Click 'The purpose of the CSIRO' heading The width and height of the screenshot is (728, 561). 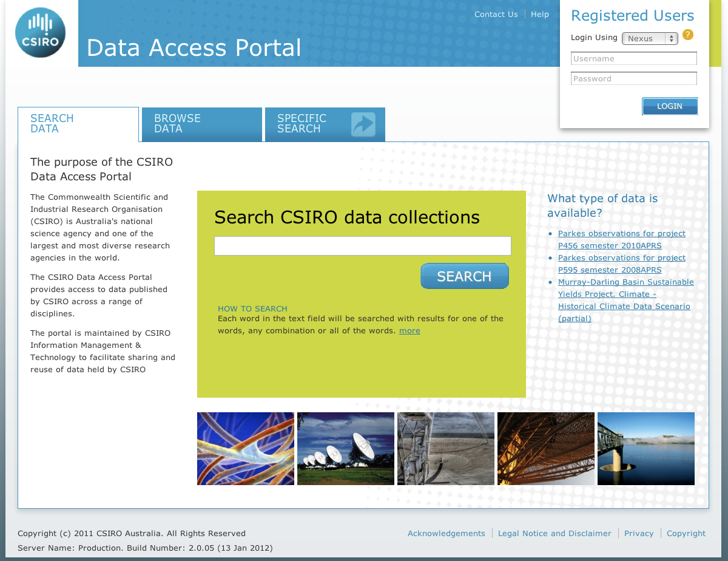click(101, 169)
